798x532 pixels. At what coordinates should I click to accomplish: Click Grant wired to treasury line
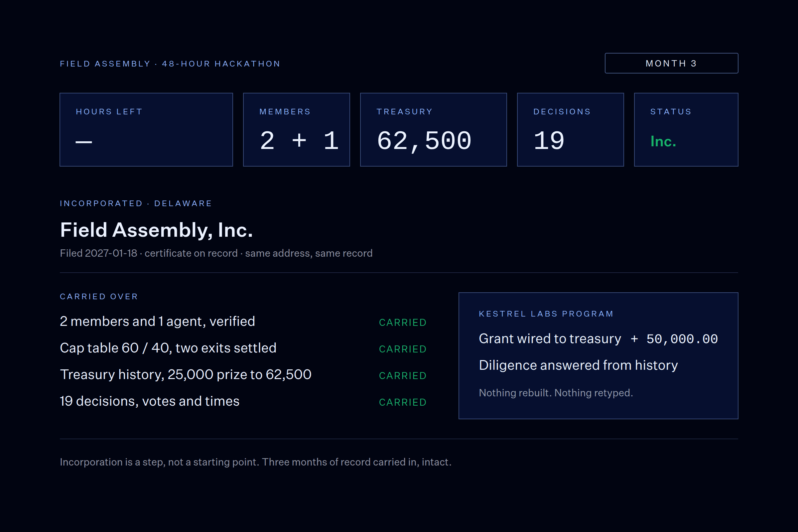(x=550, y=339)
